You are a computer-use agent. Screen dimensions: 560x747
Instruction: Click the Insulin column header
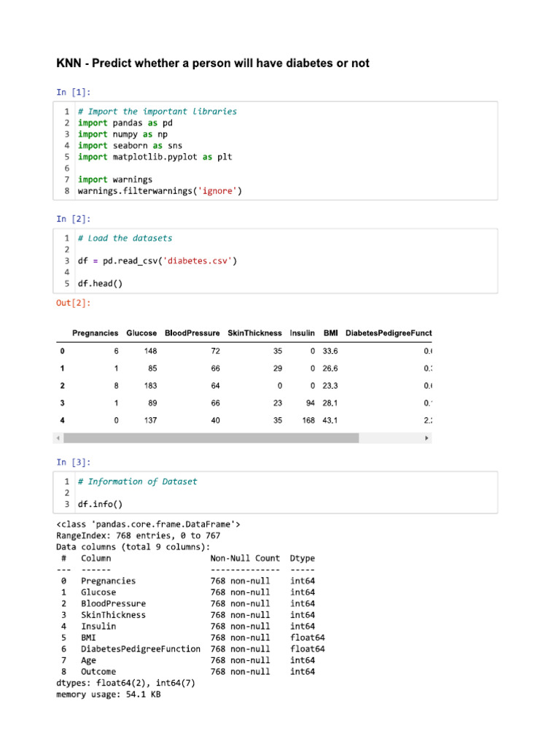pyautogui.click(x=302, y=333)
